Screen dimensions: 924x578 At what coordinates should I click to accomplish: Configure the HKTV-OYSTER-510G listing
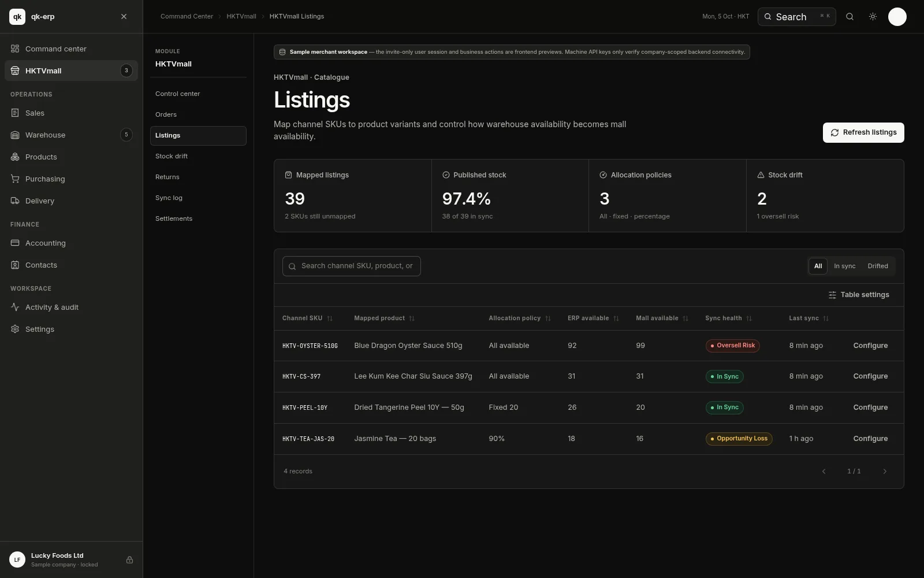(x=870, y=346)
